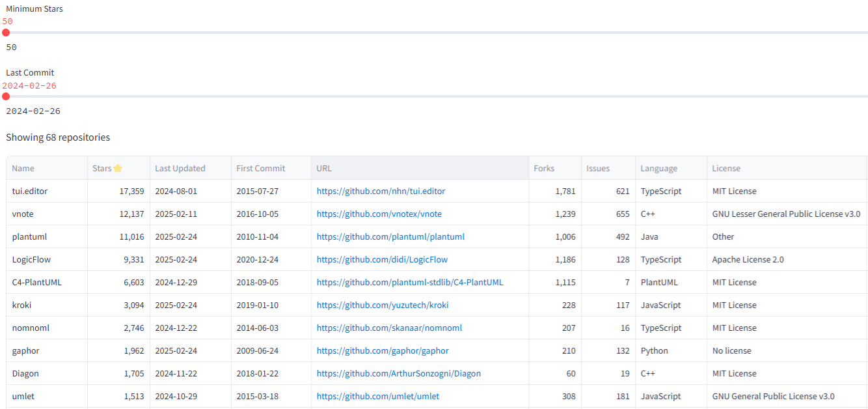Select the vnote name cell
The image size is (868, 409).
pyautogui.click(x=47, y=214)
